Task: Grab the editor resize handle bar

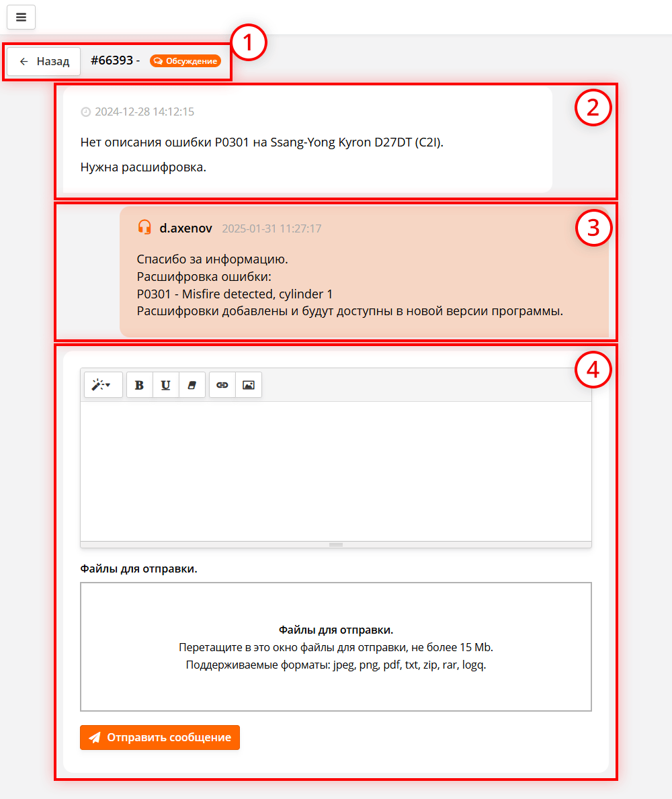Action: [336, 545]
